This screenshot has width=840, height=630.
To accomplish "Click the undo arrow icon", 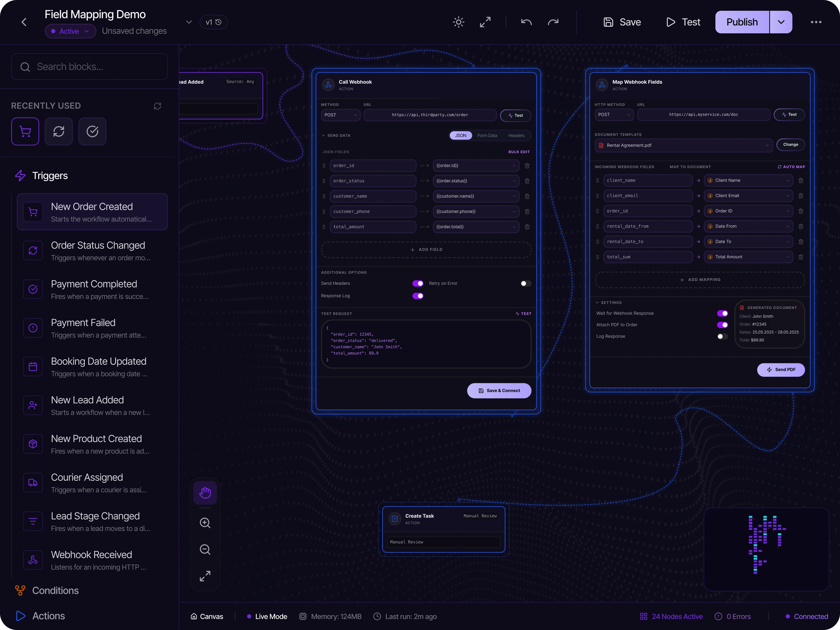I will (526, 22).
